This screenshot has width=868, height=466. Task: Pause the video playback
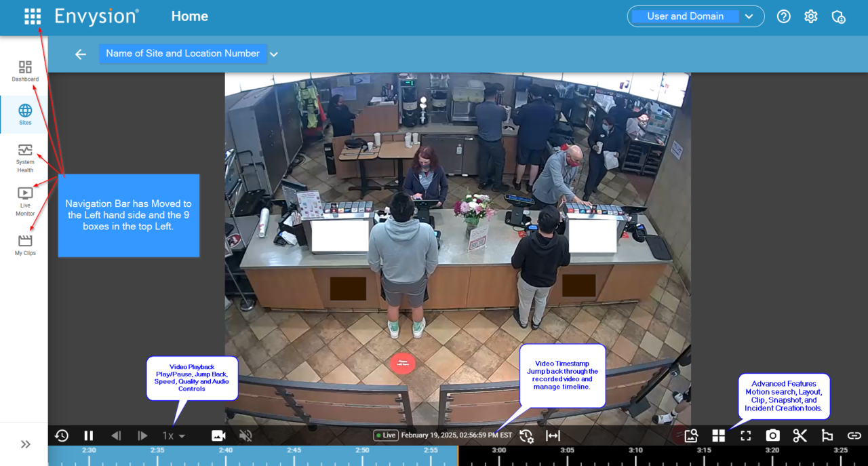point(89,435)
